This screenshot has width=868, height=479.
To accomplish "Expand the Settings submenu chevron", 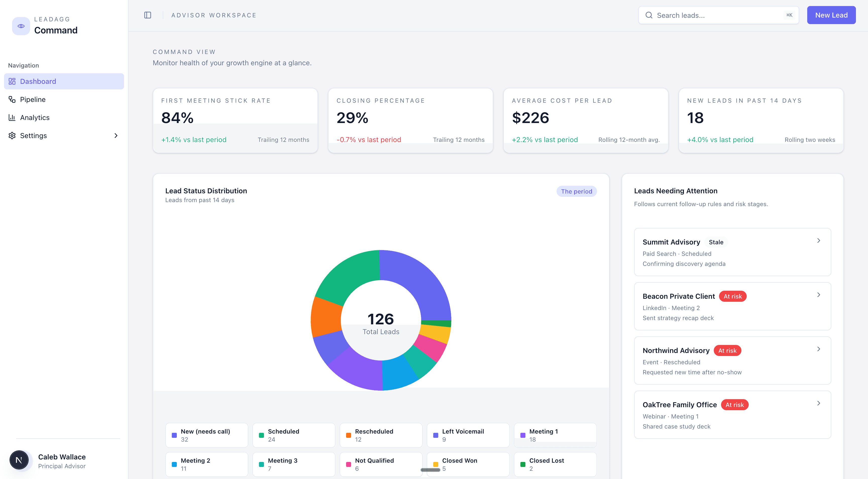I will (116, 135).
